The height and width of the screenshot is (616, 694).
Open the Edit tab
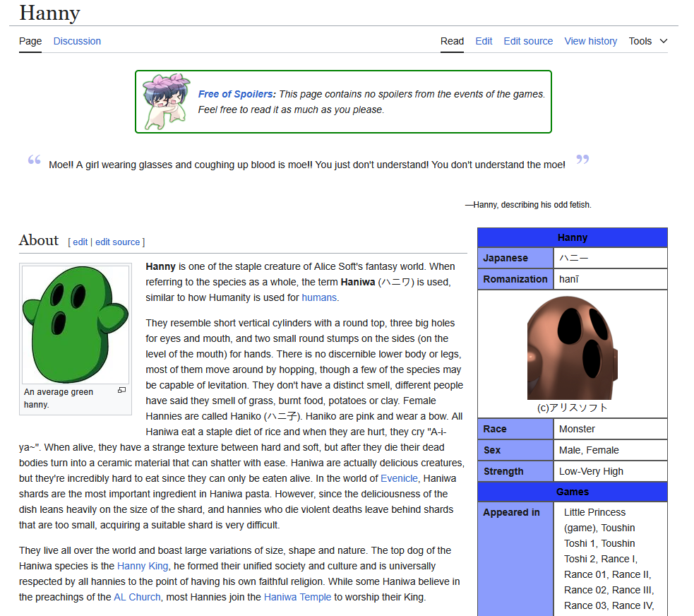[x=484, y=41]
